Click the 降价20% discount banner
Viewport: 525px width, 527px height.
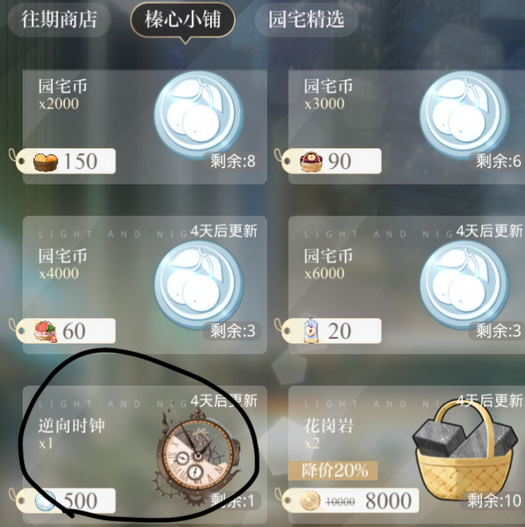(333, 470)
